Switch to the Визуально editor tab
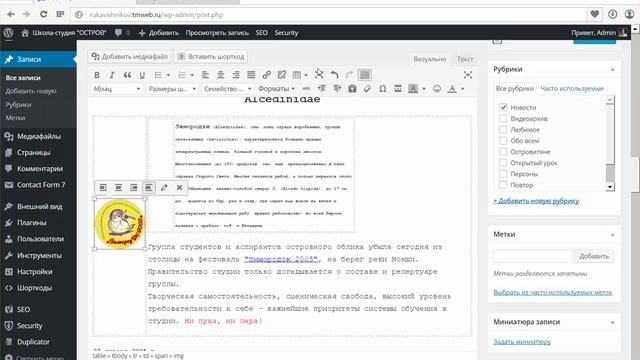The height and width of the screenshot is (360, 640). (x=429, y=59)
